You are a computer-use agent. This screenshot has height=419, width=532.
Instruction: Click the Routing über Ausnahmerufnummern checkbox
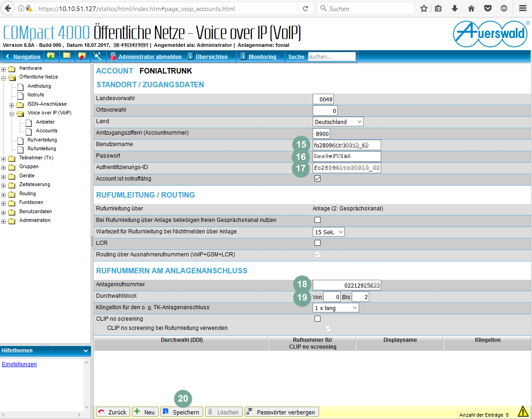click(318, 255)
